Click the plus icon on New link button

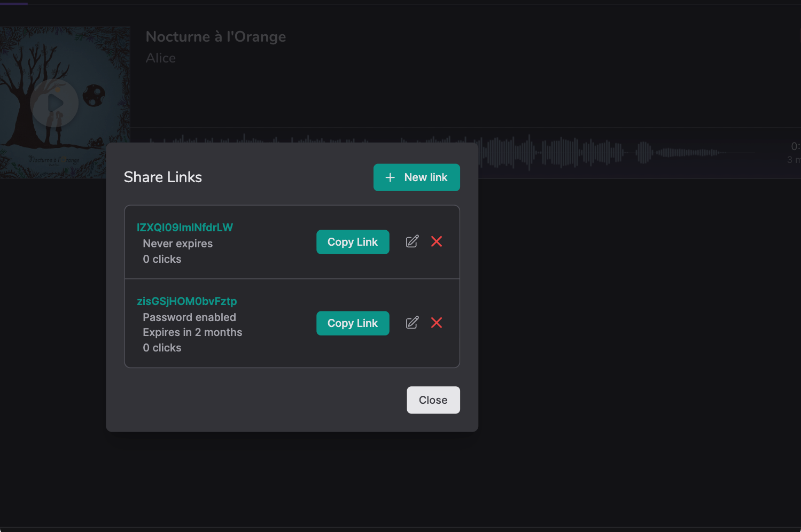click(390, 177)
